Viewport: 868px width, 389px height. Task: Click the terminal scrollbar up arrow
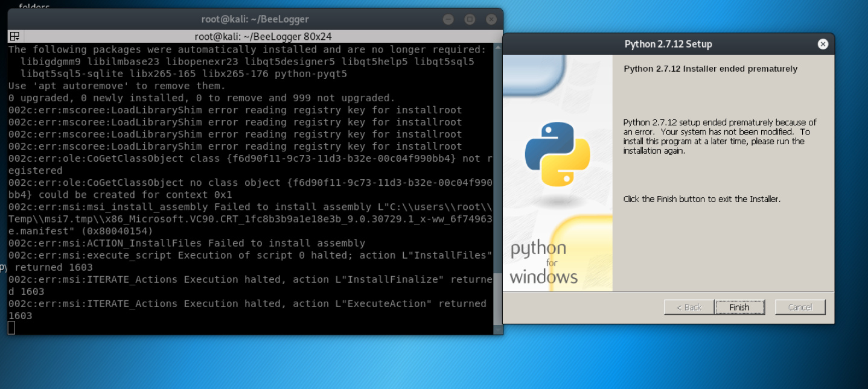[497, 46]
